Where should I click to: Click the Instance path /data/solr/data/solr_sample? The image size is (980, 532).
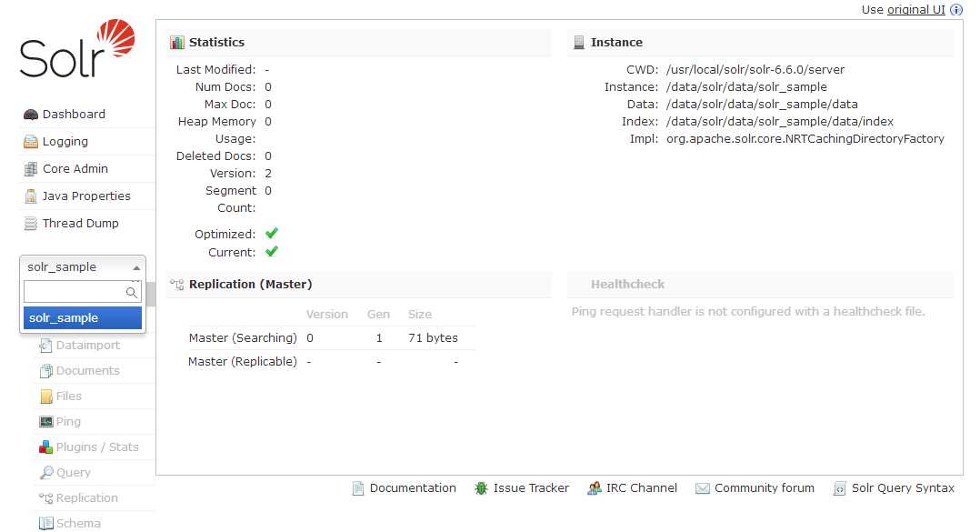(746, 87)
